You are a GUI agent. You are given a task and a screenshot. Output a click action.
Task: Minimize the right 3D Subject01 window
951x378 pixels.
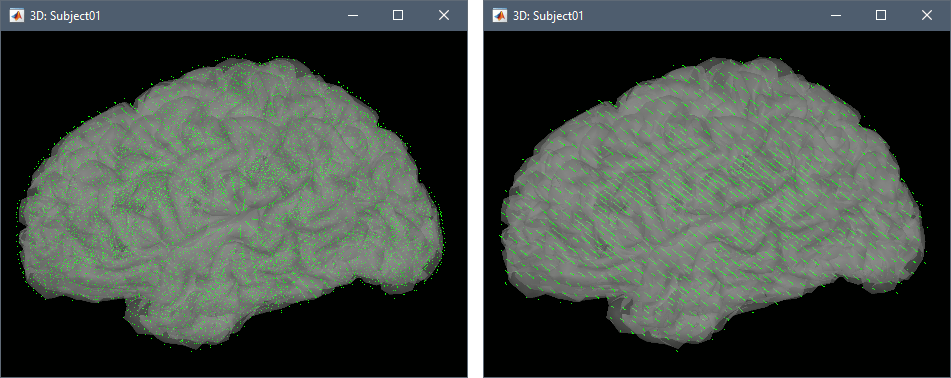click(835, 16)
